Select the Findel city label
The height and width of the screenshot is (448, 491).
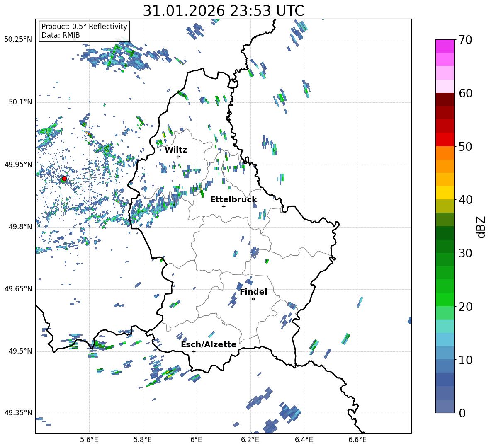tap(253, 292)
